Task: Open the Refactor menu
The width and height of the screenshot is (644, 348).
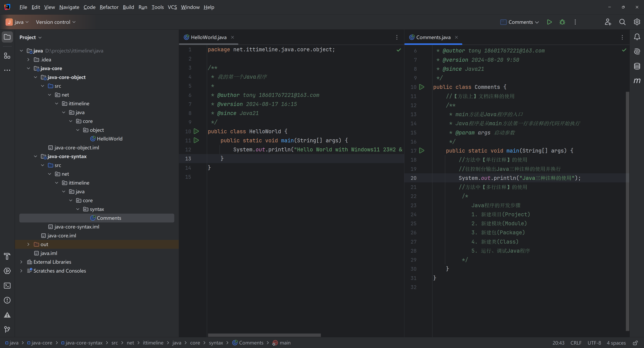Action: pyautogui.click(x=109, y=7)
